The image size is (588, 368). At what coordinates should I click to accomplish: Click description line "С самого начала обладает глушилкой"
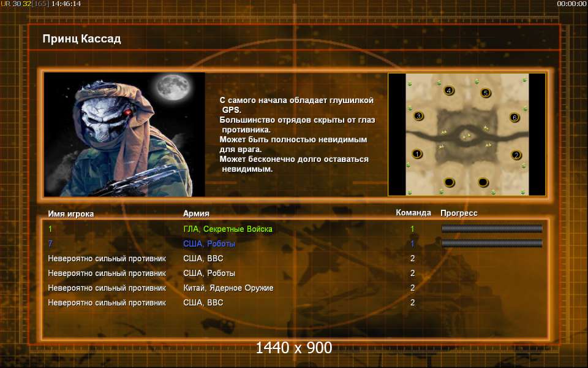[296, 100]
